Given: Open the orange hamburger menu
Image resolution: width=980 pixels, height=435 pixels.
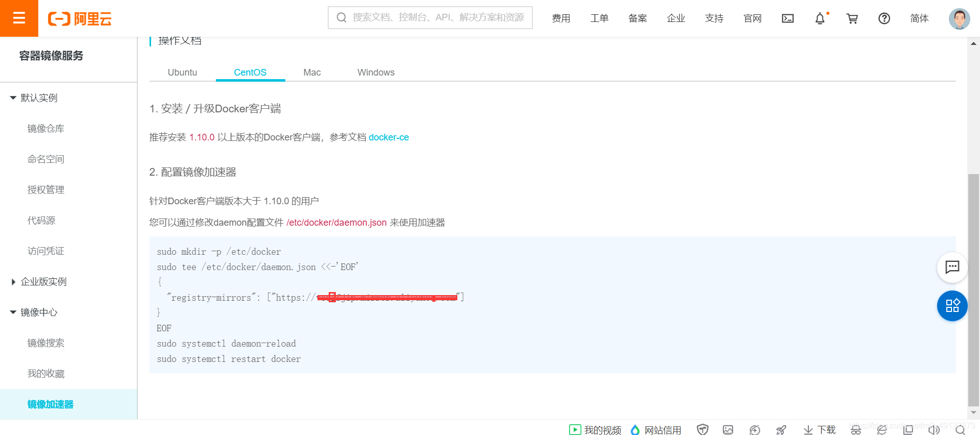Looking at the screenshot, I should 19,18.
